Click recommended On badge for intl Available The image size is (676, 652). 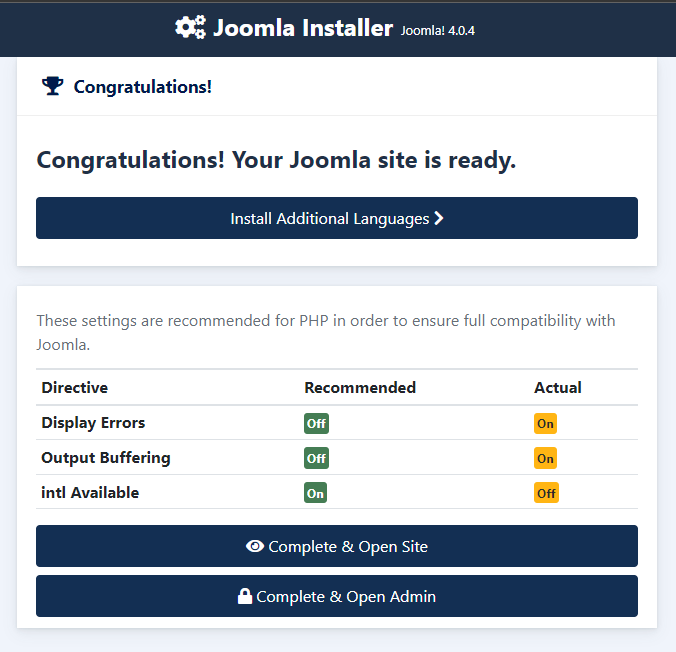316,493
